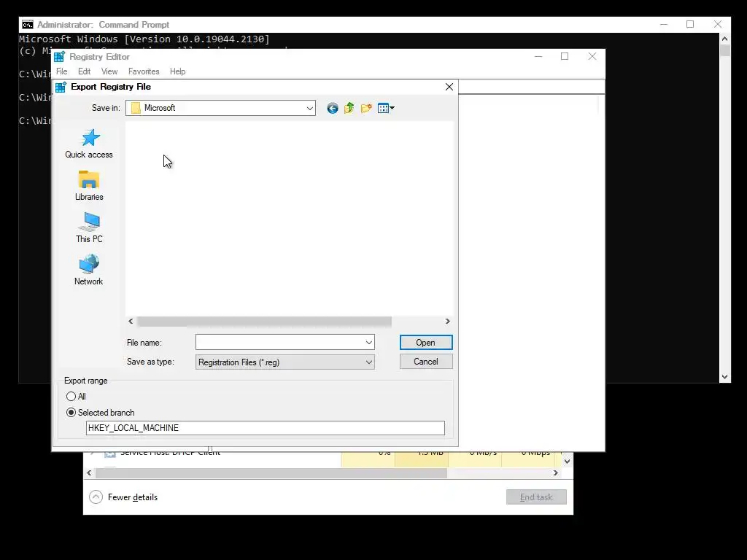The height and width of the screenshot is (560, 747).
Task: Click Task Manager horizontal scrollbar thumb
Action: tap(271, 473)
